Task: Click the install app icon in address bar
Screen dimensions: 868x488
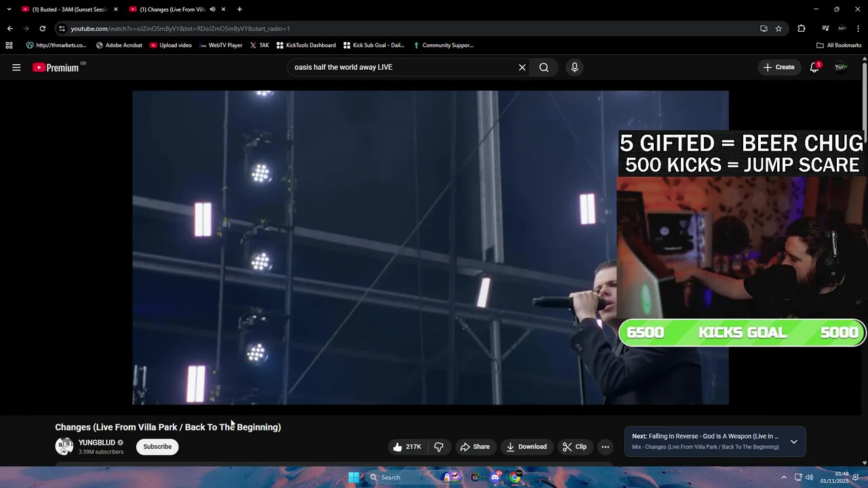Action: pyautogui.click(x=764, y=28)
